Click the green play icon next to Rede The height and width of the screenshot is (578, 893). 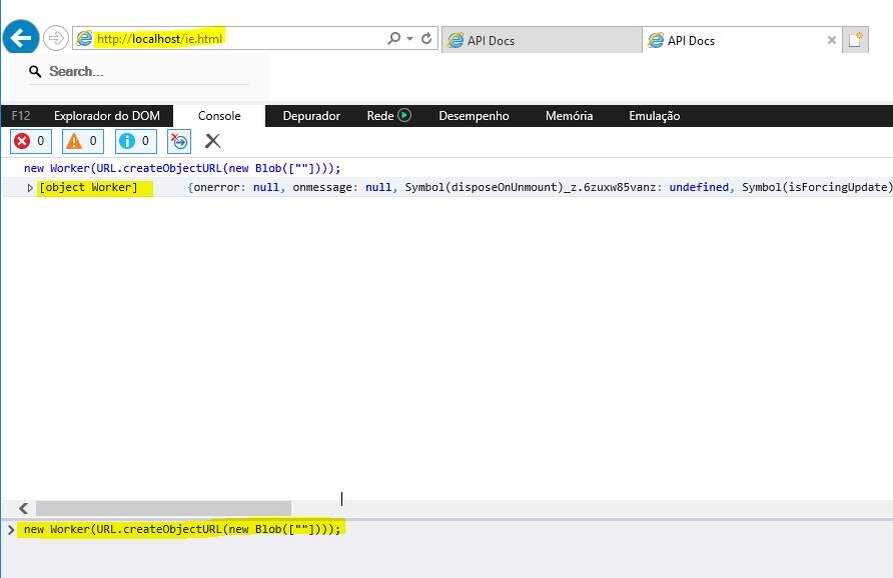tap(404, 115)
